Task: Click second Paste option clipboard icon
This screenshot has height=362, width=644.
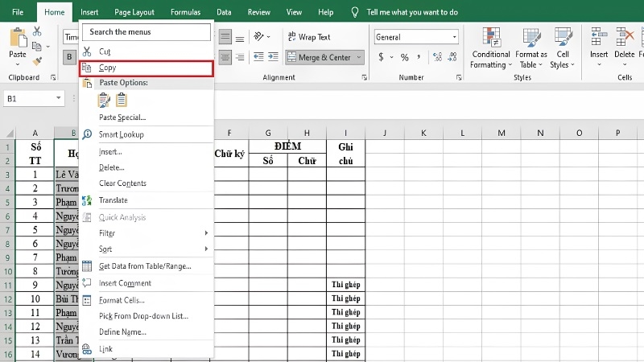Action: point(122,100)
